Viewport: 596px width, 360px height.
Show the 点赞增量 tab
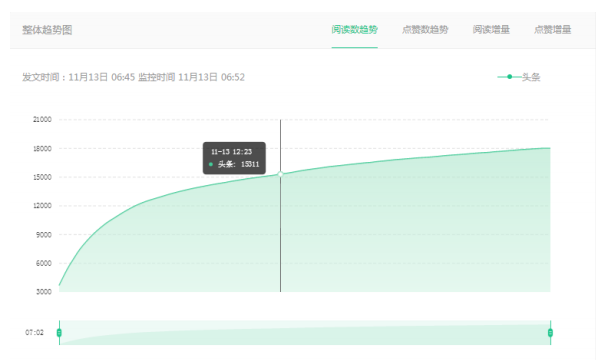[x=552, y=30]
